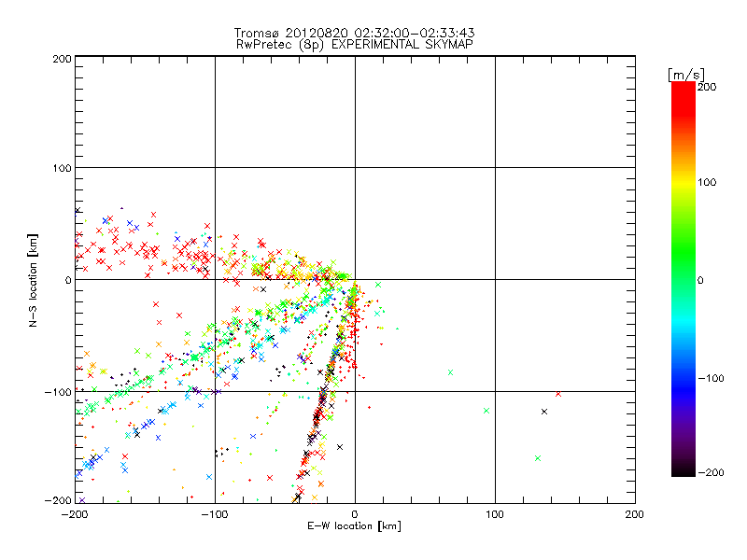Image resolution: width=747 pixels, height=560 pixels.
Task: Click the green cross near x=95, y=-120 km
Action: tap(486, 411)
